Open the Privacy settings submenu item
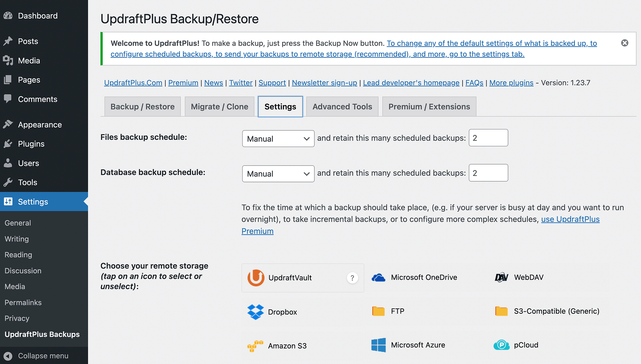Image resolution: width=641 pixels, height=364 pixels. (x=17, y=318)
